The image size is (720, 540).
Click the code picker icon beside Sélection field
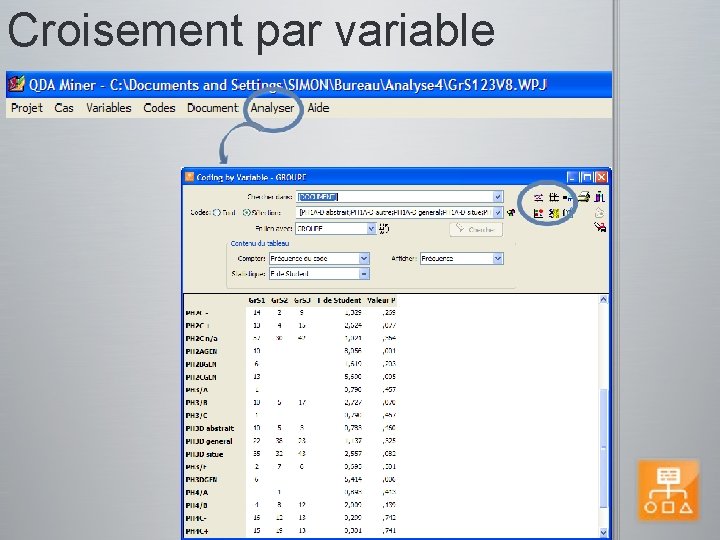point(511,213)
